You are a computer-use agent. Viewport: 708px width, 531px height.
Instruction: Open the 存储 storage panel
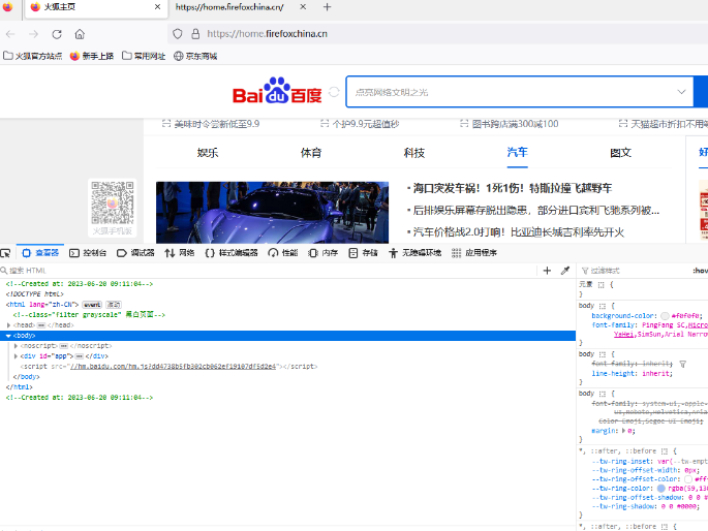pyautogui.click(x=363, y=253)
